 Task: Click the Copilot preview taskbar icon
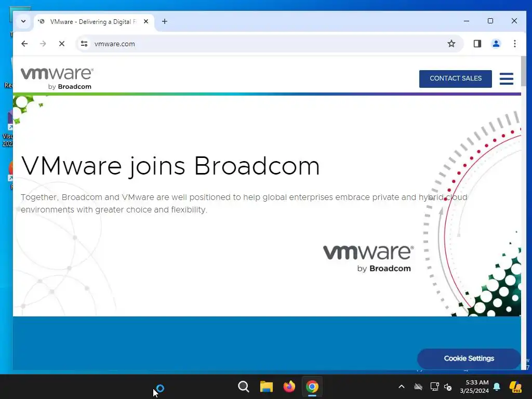tap(515, 387)
